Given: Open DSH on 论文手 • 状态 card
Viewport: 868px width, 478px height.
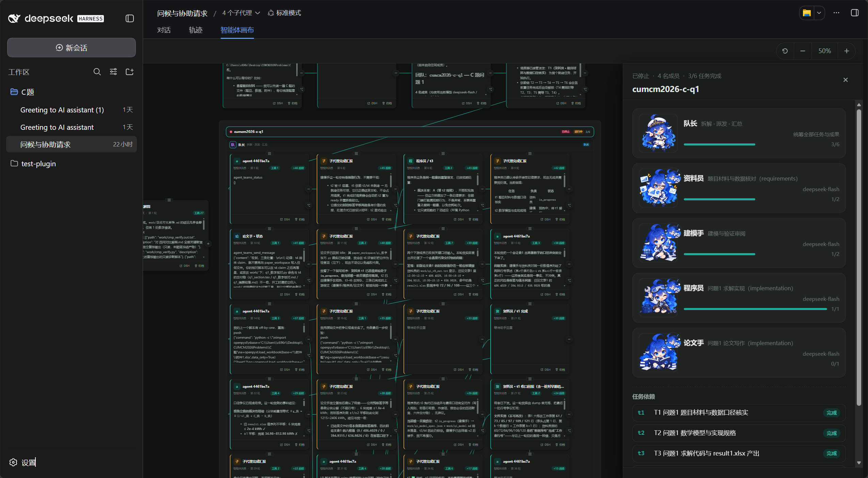Looking at the screenshot, I should [285, 294].
